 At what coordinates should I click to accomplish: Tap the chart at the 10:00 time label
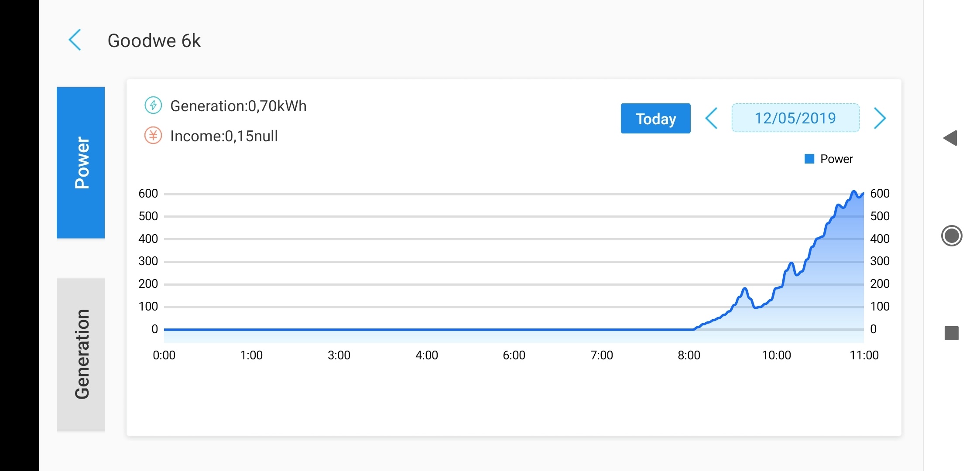776,355
